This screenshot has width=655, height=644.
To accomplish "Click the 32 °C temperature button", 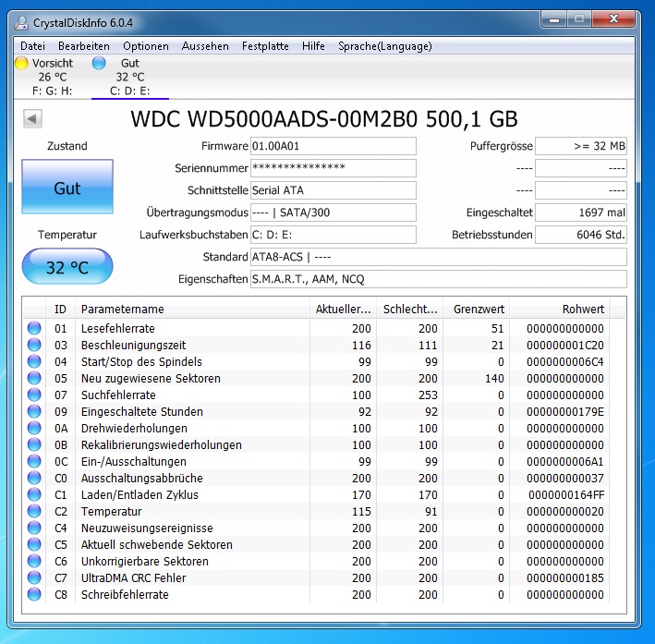I will coord(67,267).
